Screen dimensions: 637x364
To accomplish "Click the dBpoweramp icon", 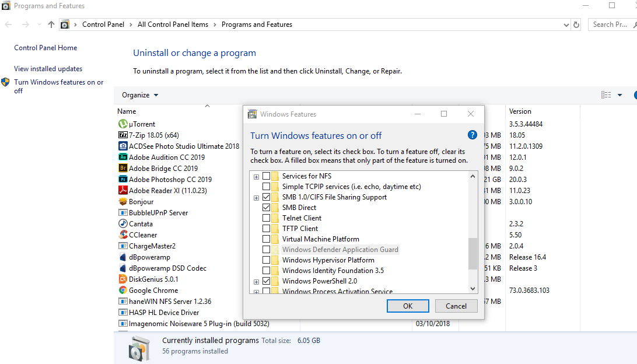I will click(123, 257).
